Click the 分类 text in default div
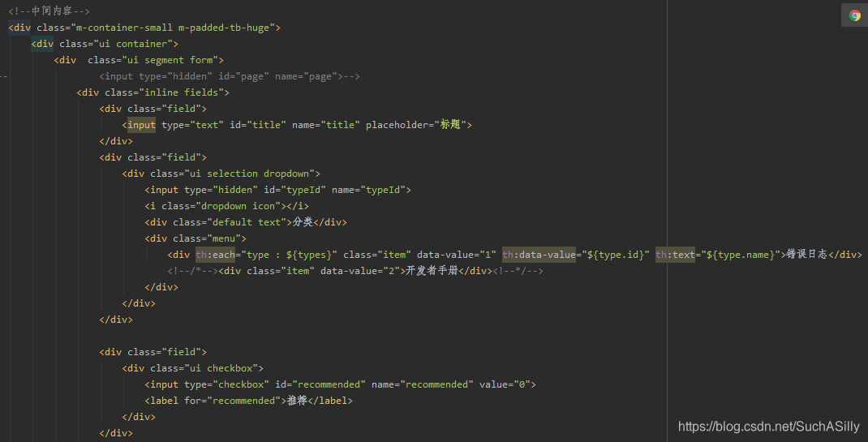Viewport: 868px width, 442px height. [303, 222]
